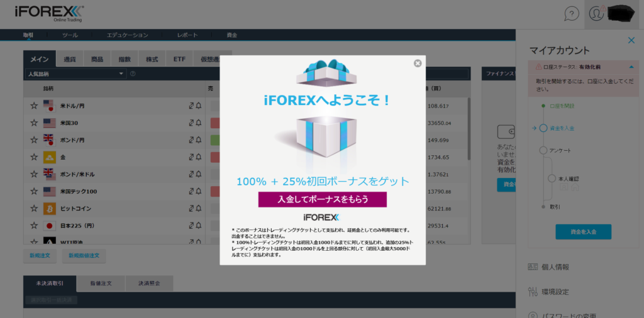This screenshot has height=318, width=644.
Task: Set alert bell for 日本225（円）
Action: tap(198, 225)
